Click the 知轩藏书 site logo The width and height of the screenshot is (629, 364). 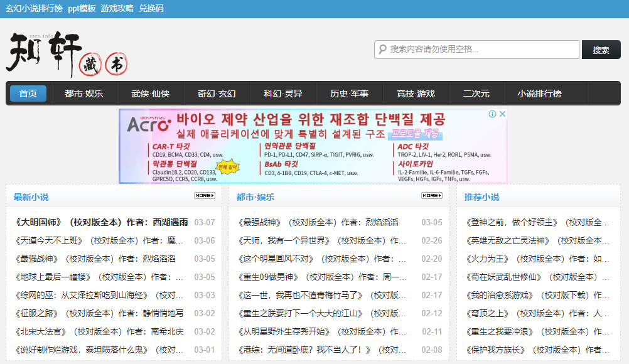tap(67, 55)
